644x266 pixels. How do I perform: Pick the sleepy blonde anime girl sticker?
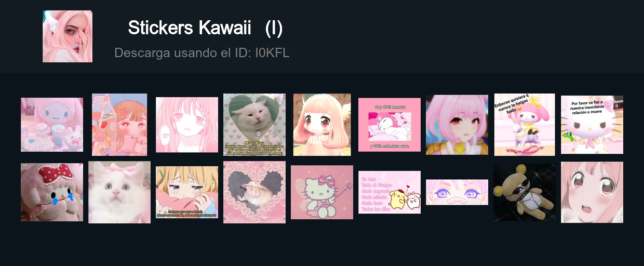[x=187, y=192]
